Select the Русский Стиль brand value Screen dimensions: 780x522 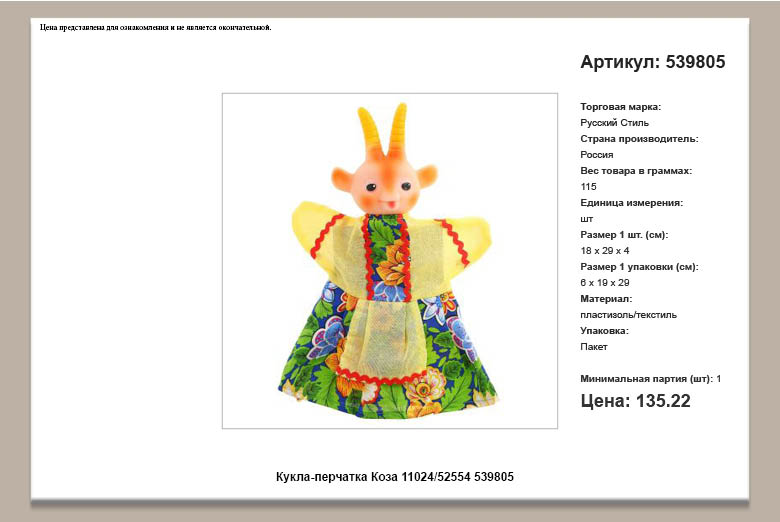tap(614, 123)
